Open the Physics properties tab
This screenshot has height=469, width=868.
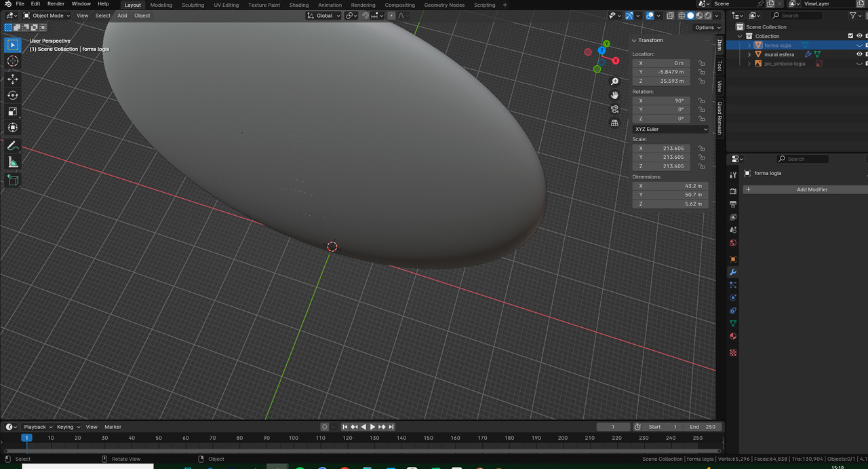[733, 298]
